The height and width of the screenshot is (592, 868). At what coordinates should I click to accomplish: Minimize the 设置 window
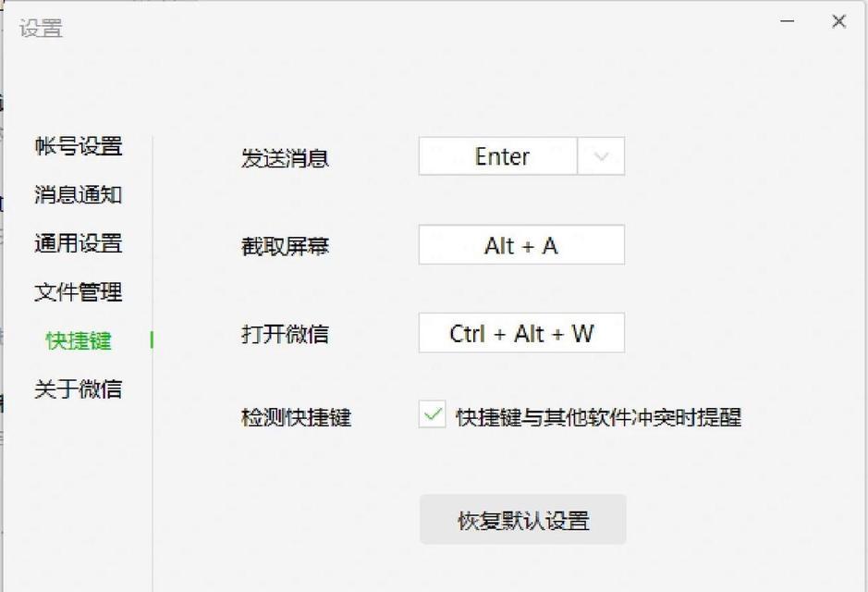click(x=788, y=21)
